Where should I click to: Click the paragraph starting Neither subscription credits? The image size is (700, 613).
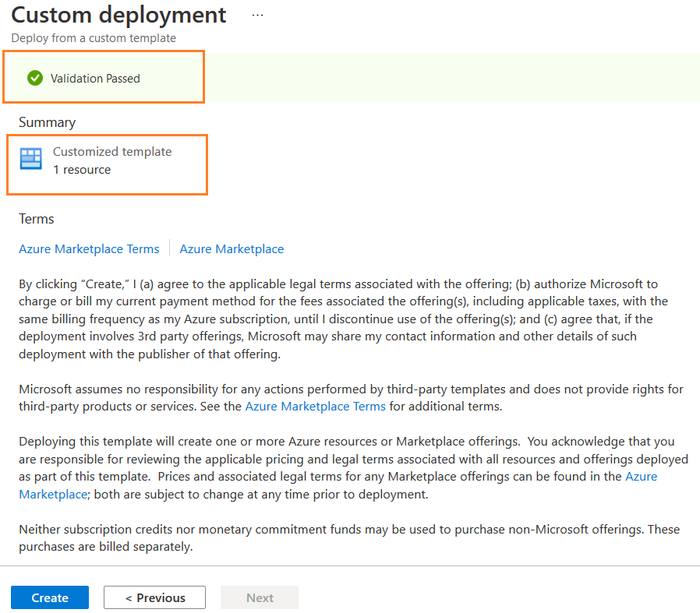pos(348,537)
